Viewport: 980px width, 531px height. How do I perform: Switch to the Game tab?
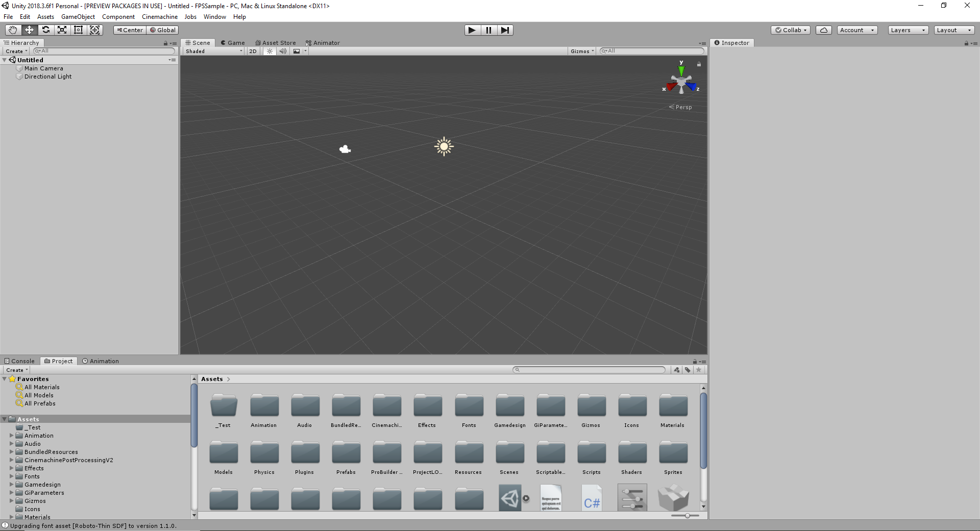click(233, 43)
